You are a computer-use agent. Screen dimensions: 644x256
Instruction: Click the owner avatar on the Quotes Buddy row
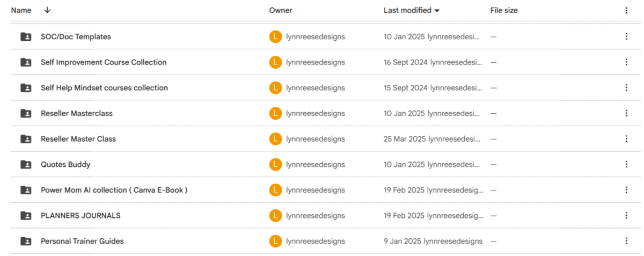(x=275, y=164)
